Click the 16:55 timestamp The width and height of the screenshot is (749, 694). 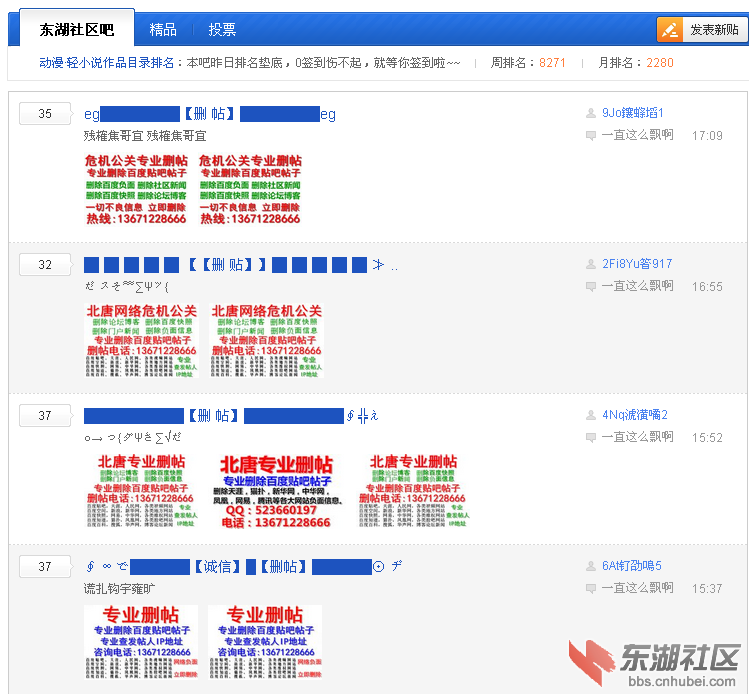pos(707,287)
